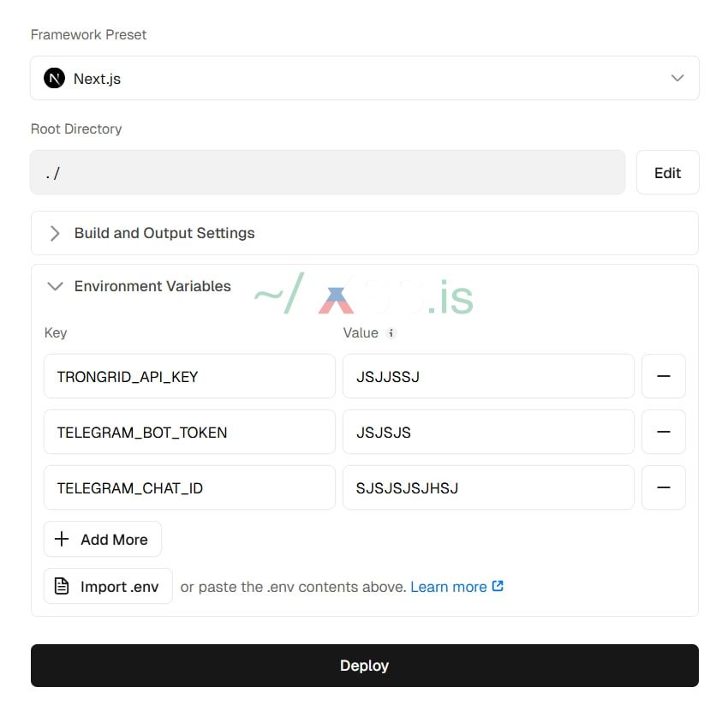Click the JSJJSSJ value field
The height and width of the screenshot is (711, 728).
click(488, 376)
